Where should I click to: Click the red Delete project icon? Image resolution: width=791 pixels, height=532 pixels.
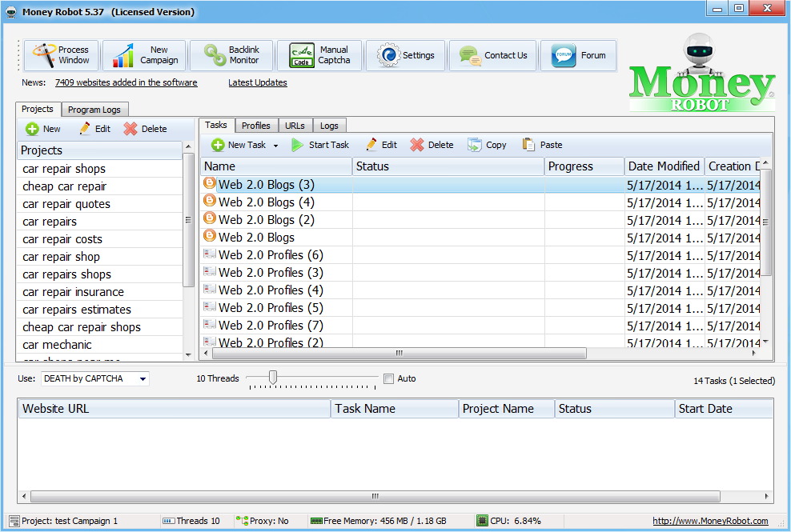[x=130, y=129]
